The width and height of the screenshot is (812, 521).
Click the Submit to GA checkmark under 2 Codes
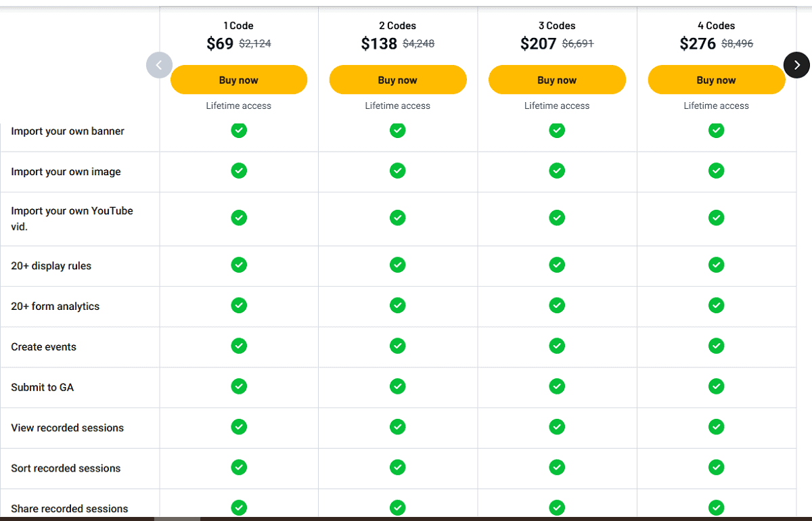[398, 386]
